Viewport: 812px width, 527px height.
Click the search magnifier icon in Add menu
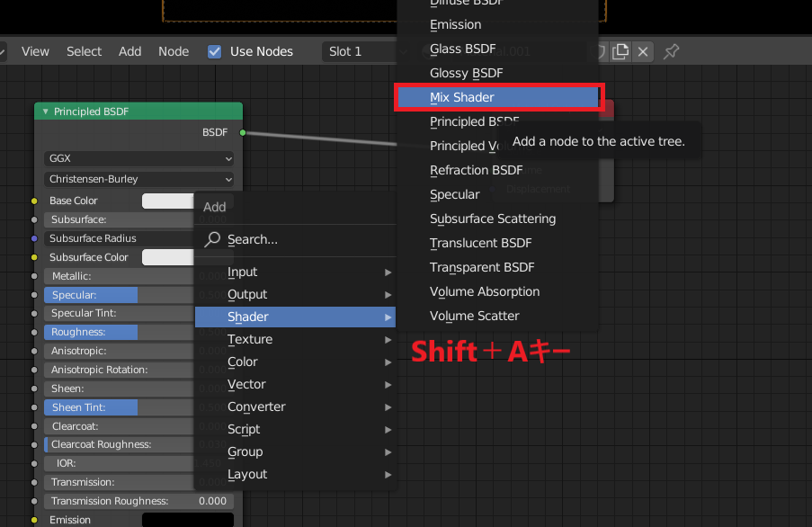click(x=212, y=239)
